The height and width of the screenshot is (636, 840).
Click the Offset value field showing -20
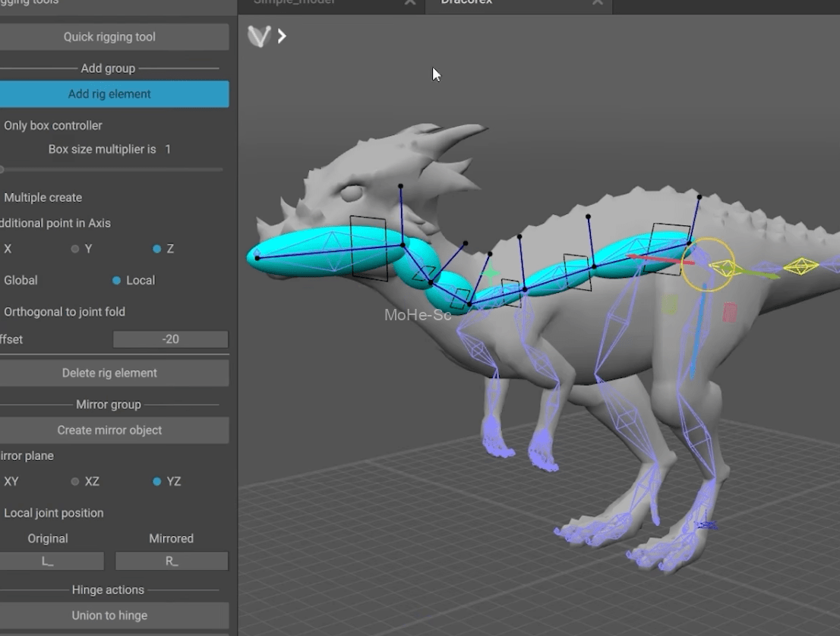(170, 339)
